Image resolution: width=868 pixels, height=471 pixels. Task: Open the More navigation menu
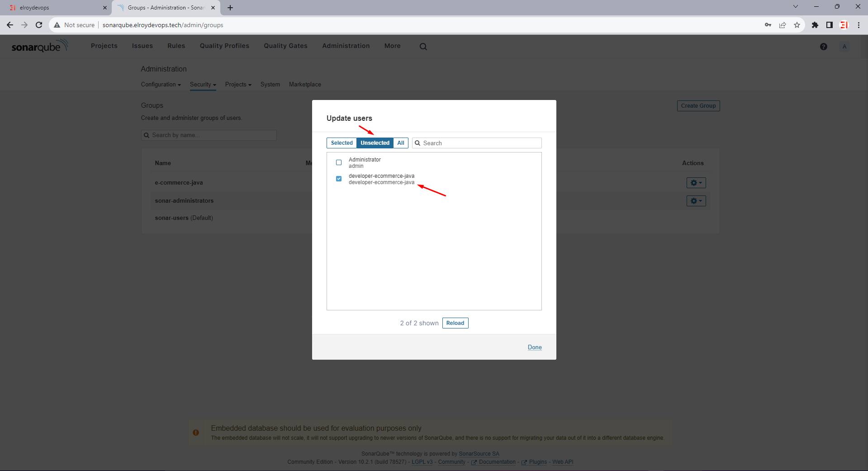(392, 46)
